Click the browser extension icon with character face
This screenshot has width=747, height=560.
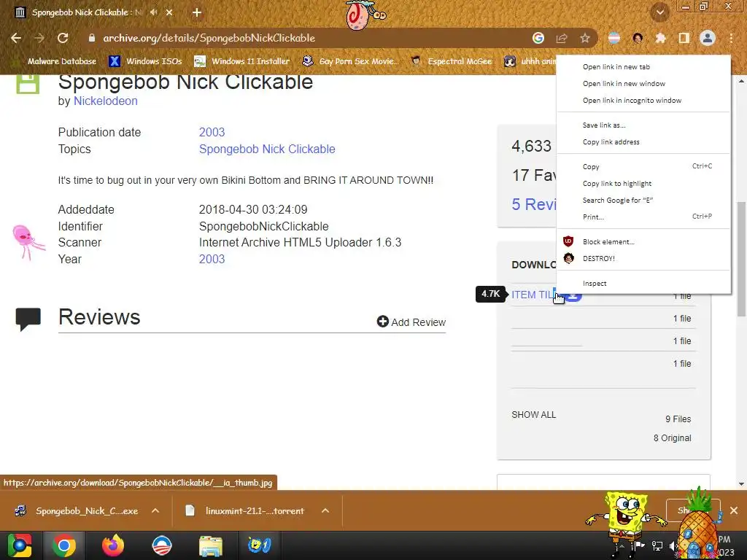pos(638,38)
